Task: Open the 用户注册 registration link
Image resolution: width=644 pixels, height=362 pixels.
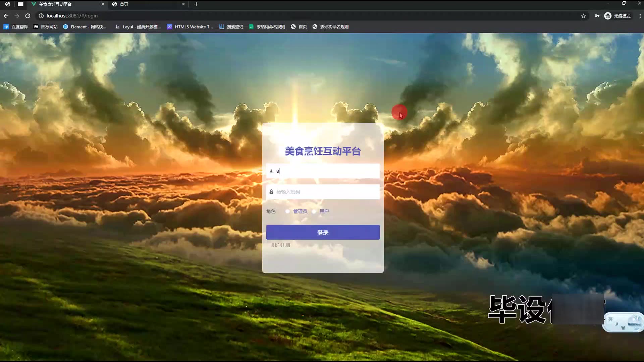Action: [x=280, y=245]
